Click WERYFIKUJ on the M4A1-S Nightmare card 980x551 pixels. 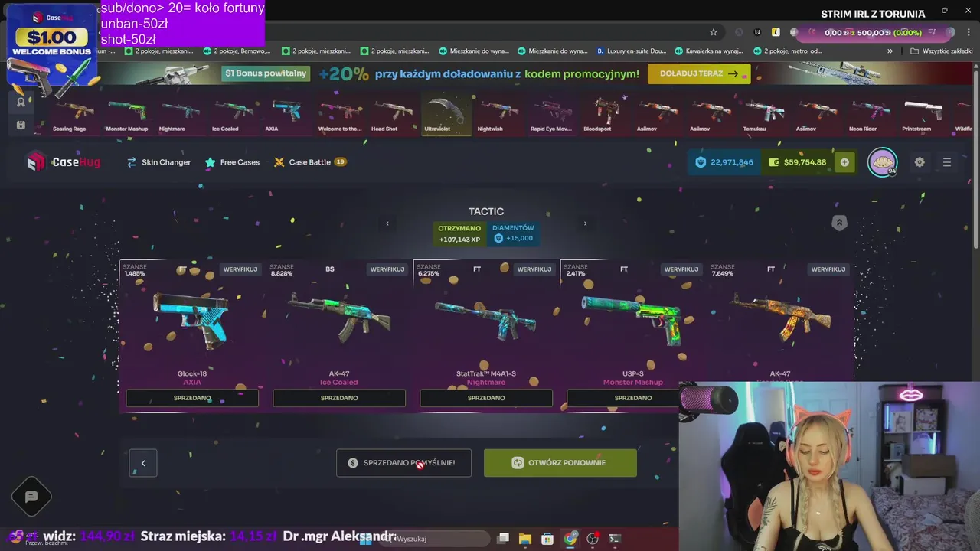[x=534, y=269]
